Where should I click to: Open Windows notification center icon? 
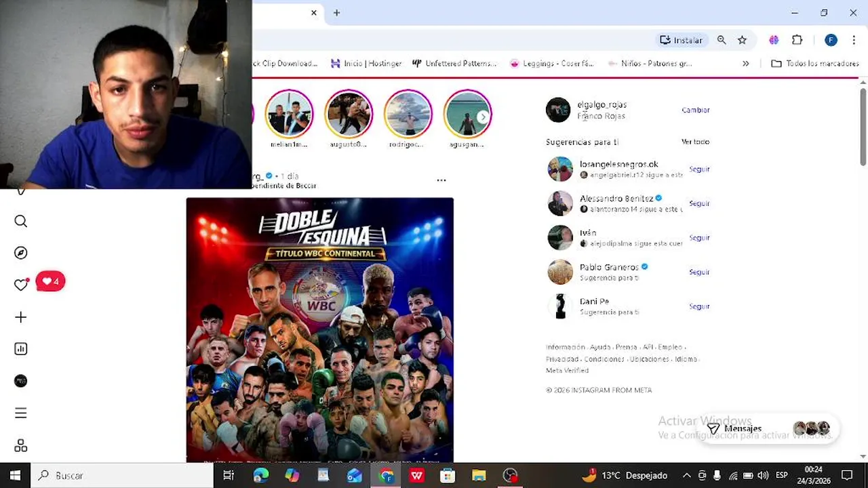[847, 475]
